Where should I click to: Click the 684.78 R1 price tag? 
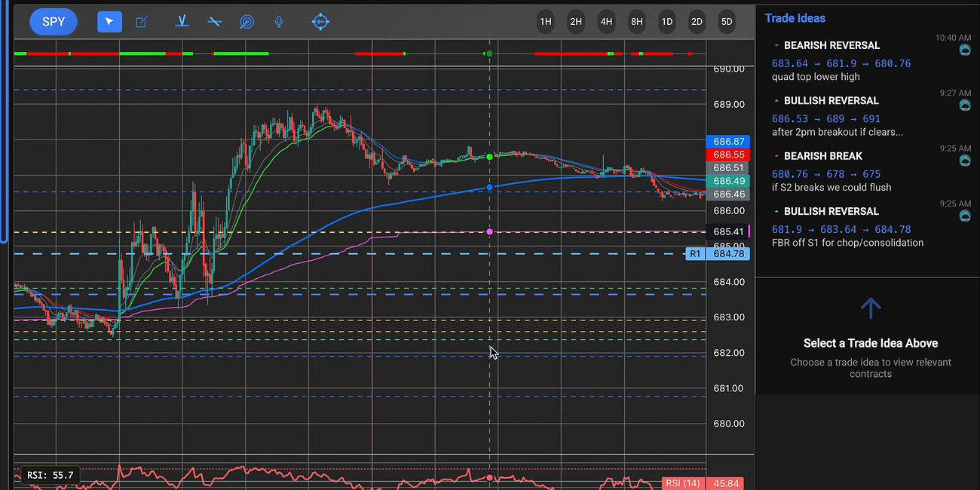click(x=729, y=254)
